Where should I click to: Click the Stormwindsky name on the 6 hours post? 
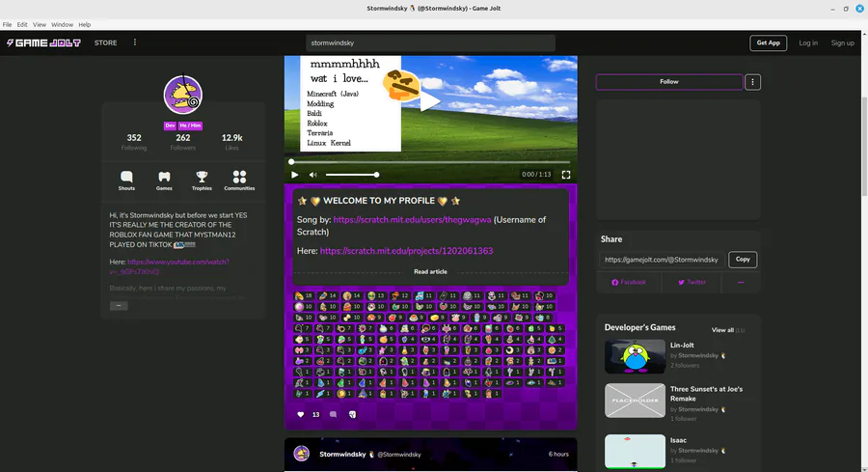(x=342, y=454)
